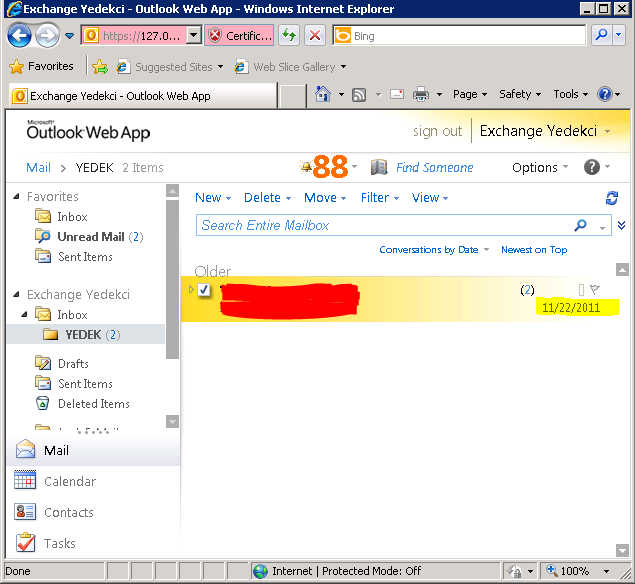Click the message list scroll down arrow
635x584 pixels.
pyautogui.click(x=622, y=550)
